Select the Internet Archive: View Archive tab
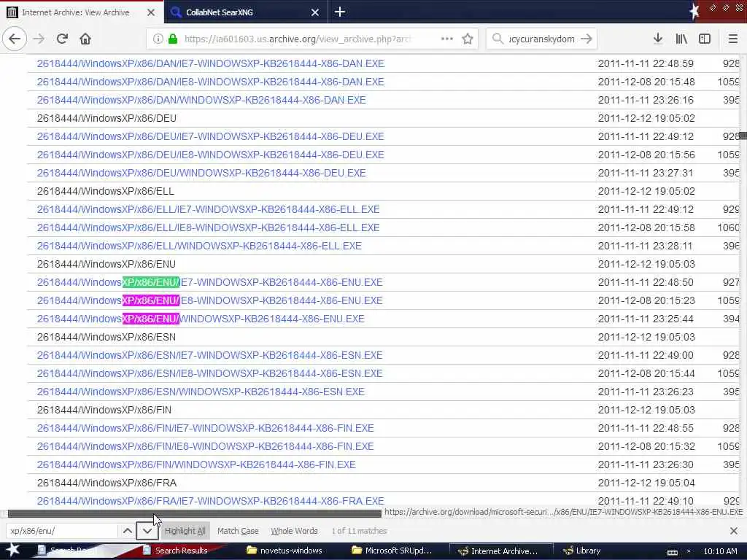The height and width of the screenshot is (560, 747). coord(82,12)
